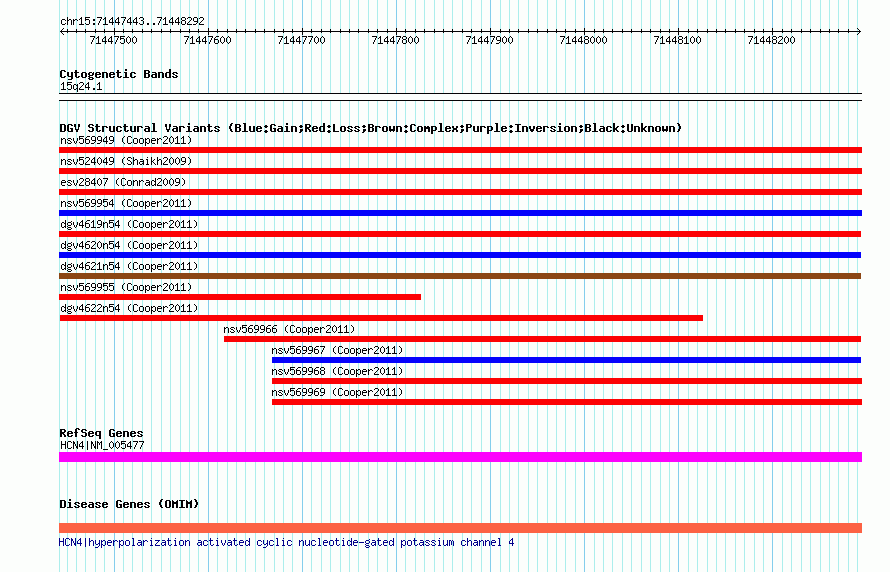Click the nsv569949 (Cooper2011) variant label
This screenshot has height=572, width=890.
[126, 140]
